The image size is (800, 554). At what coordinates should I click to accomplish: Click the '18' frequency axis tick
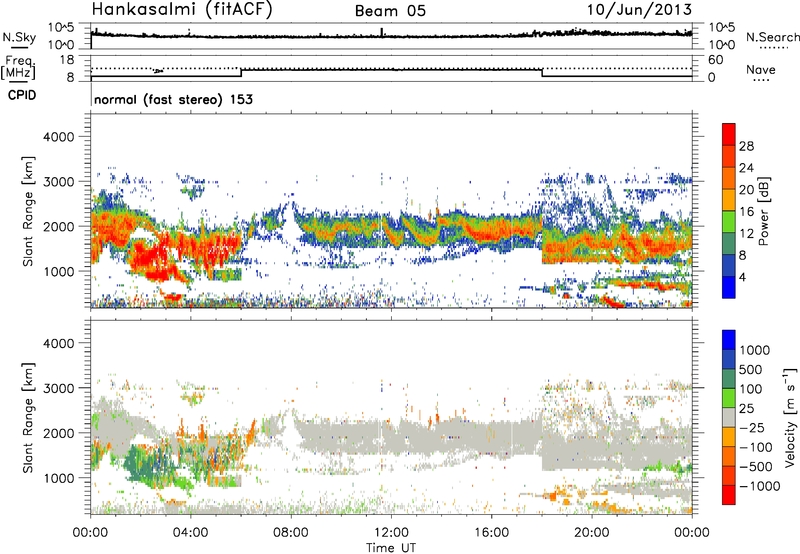(x=67, y=60)
